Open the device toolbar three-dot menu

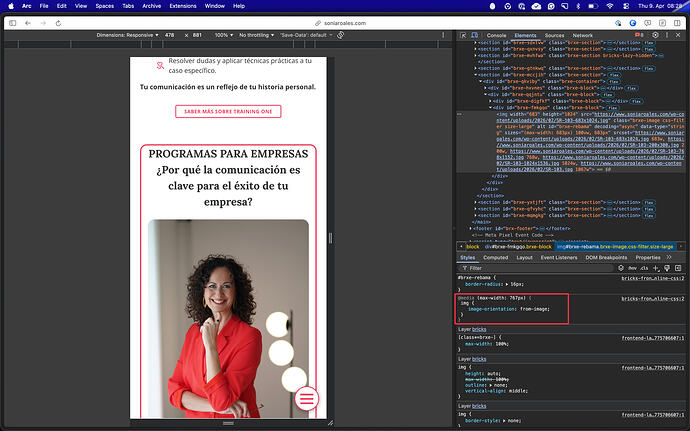(443, 35)
